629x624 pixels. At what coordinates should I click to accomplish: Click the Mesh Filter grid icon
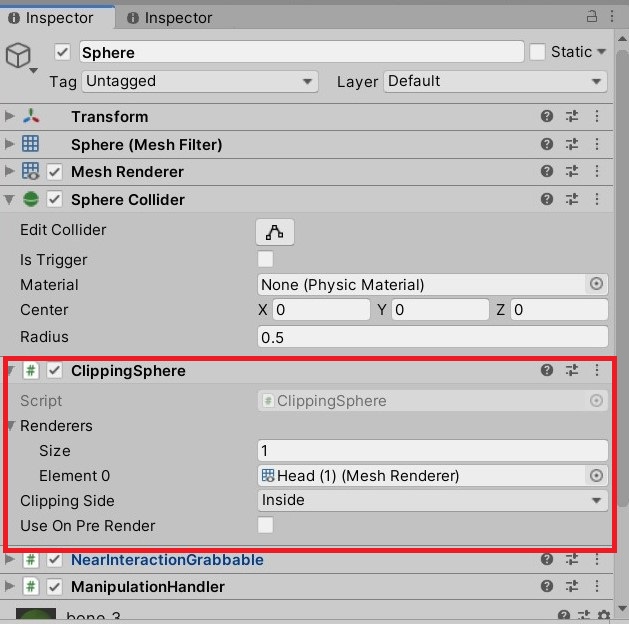tap(30, 144)
